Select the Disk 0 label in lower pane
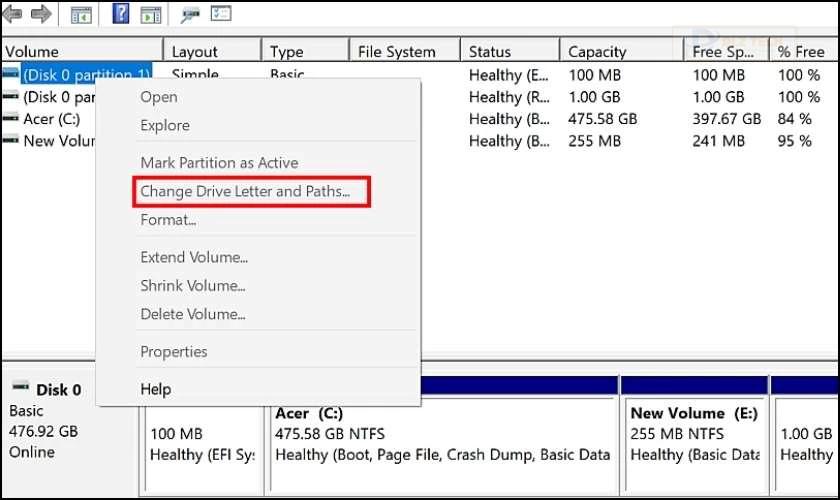The height and width of the screenshot is (500, 840). click(58, 390)
